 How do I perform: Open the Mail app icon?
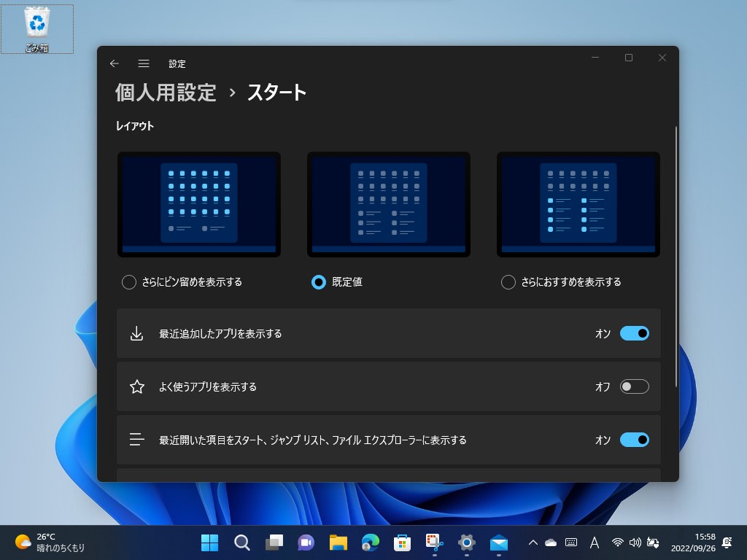point(499,542)
